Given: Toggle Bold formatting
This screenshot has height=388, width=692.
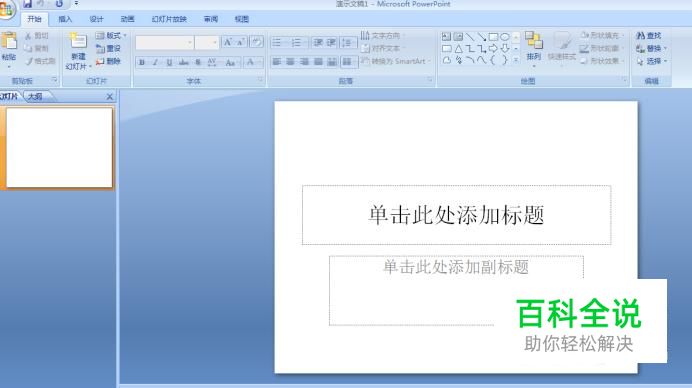Looking at the screenshot, I should pyautogui.click(x=142, y=63).
